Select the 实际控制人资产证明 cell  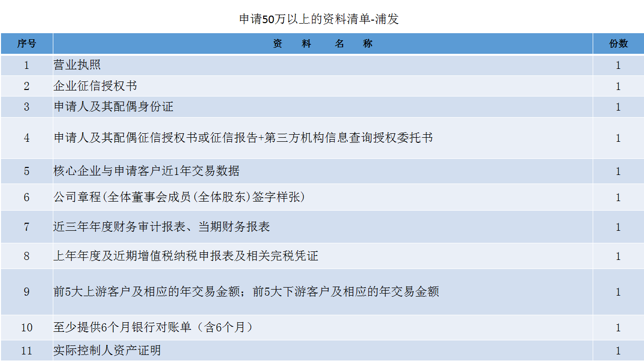(x=323, y=351)
